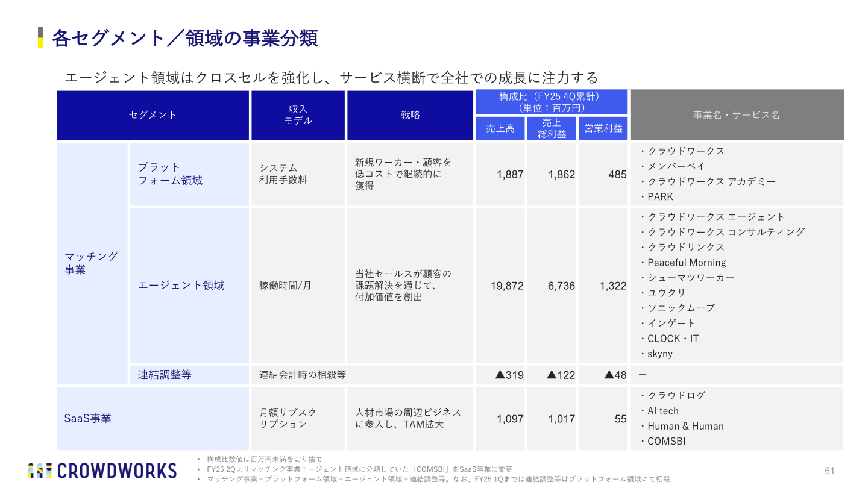Click COMSBI in the service list
Image resolution: width=868 pixels, height=488 pixels.
click(x=666, y=441)
